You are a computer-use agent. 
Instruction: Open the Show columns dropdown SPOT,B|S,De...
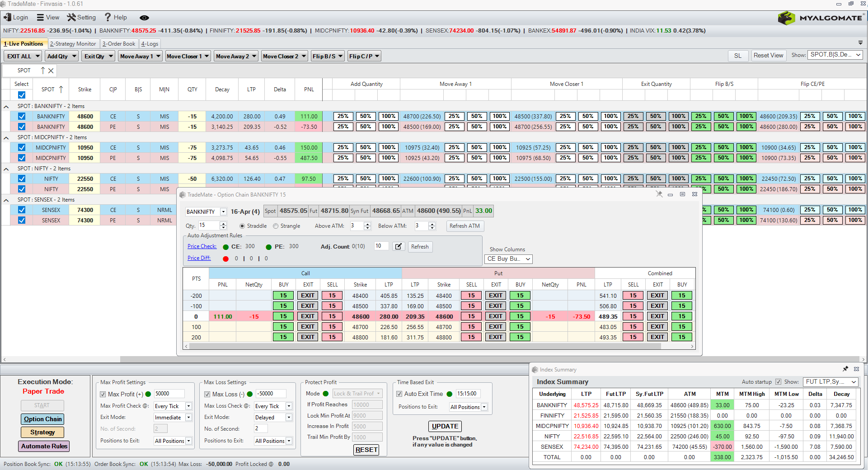tap(835, 55)
